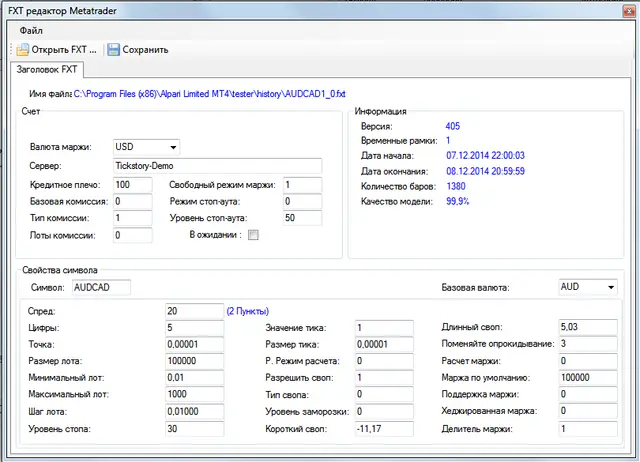Click the Маржа по умолчанию field
640x462 pixels.
(x=588, y=378)
